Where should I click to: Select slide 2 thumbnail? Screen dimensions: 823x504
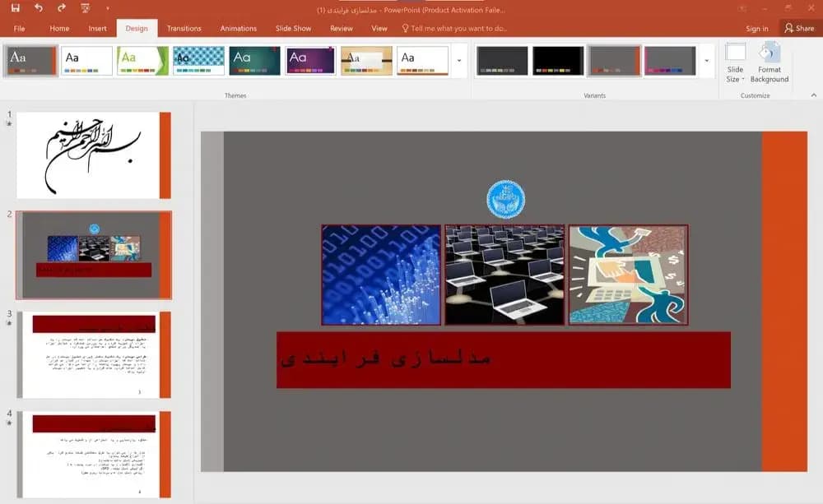94,256
